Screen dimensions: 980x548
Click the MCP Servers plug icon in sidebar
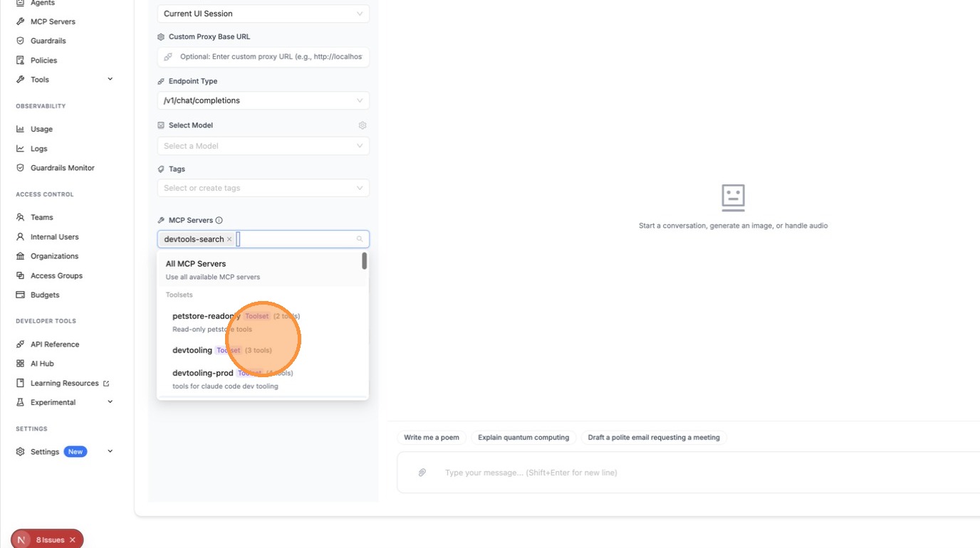[x=20, y=21]
